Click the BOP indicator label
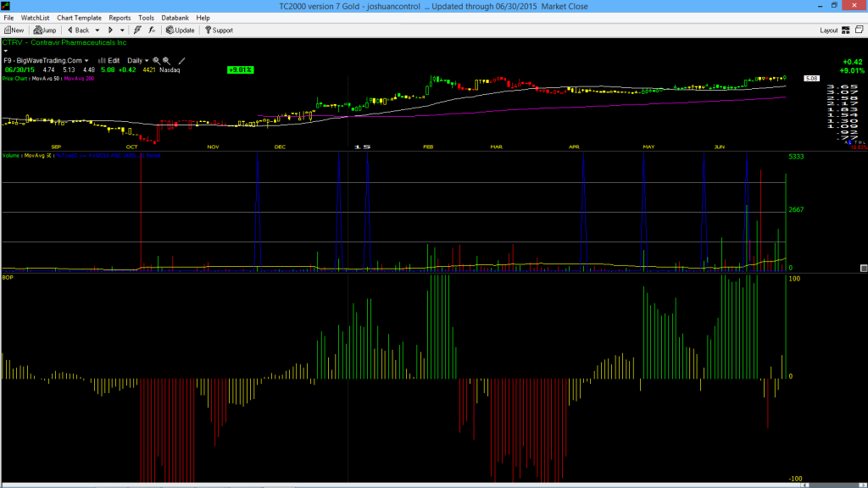This screenshot has height=488, width=868. click(8, 277)
